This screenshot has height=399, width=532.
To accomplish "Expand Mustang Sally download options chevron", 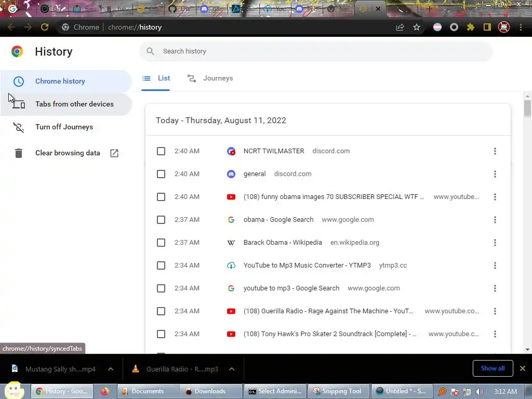I will tap(111, 369).
